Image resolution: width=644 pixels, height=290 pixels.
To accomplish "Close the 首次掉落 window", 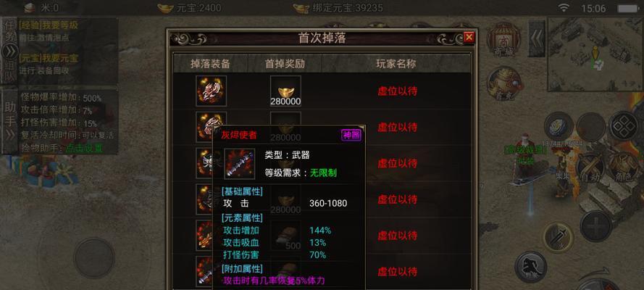I will click(x=469, y=38).
